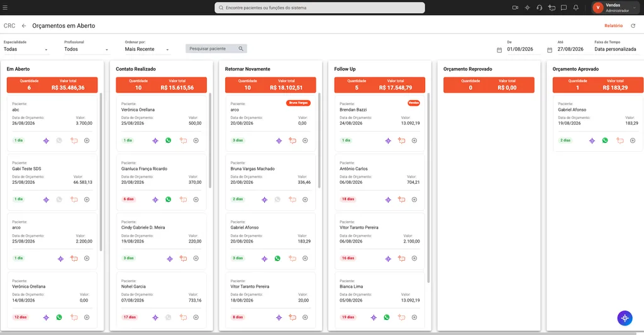Click the Vendas tag on Brendan Bazzi card

point(414,103)
